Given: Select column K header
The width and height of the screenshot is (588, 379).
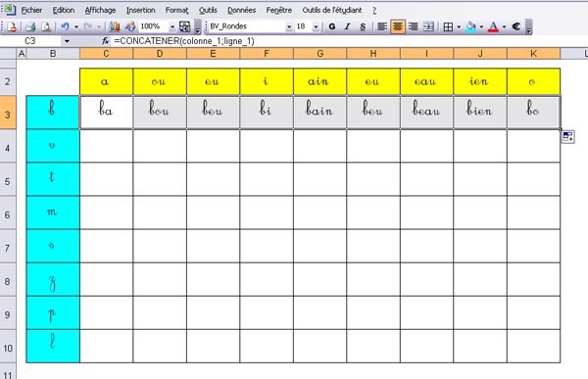Looking at the screenshot, I should [x=533, y=54].
